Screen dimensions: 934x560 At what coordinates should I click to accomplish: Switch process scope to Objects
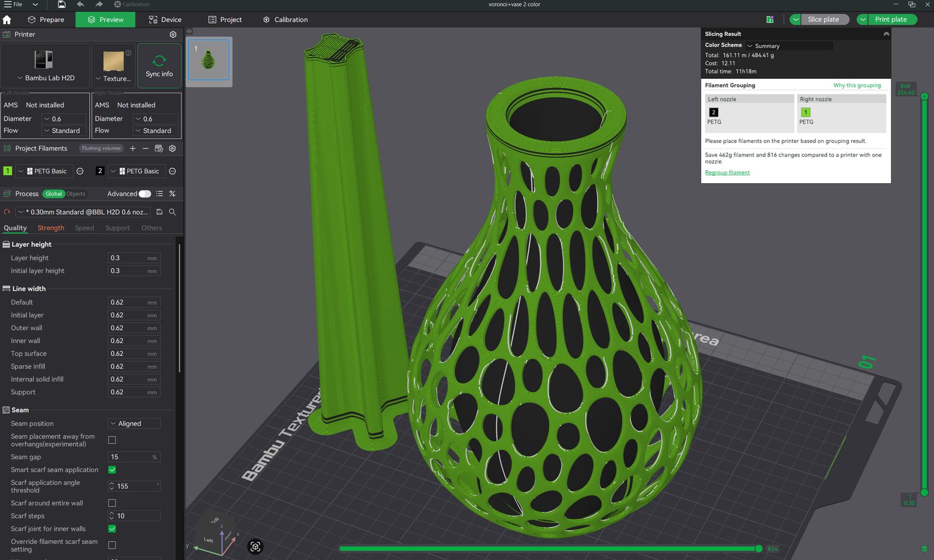pos(76,194)
